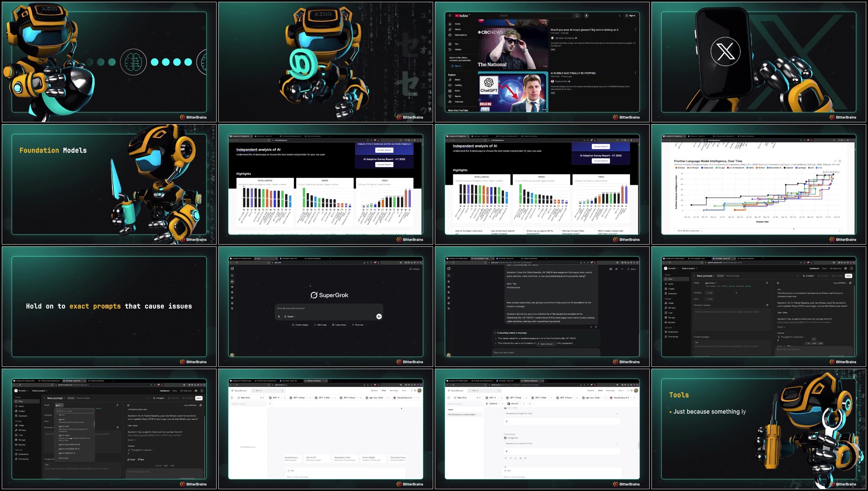This screenshot has height=491, width=868.
Task: Toggle Alibaba in the Frontier Language Model chart legend
Action: point(680,168)
